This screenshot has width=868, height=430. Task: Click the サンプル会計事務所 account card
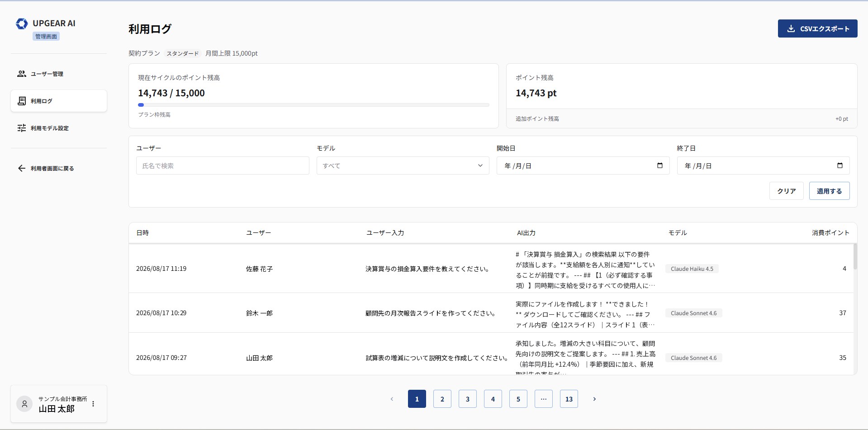coord(59,403)
